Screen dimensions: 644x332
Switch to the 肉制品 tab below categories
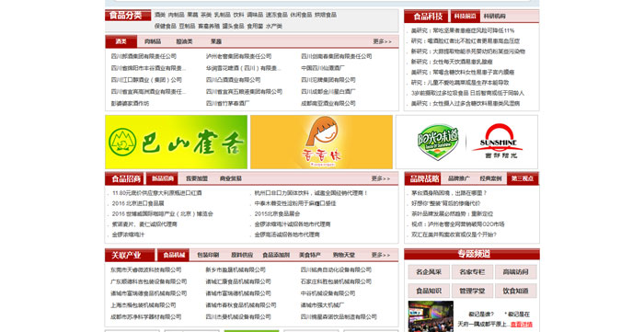tap(153, 41)
